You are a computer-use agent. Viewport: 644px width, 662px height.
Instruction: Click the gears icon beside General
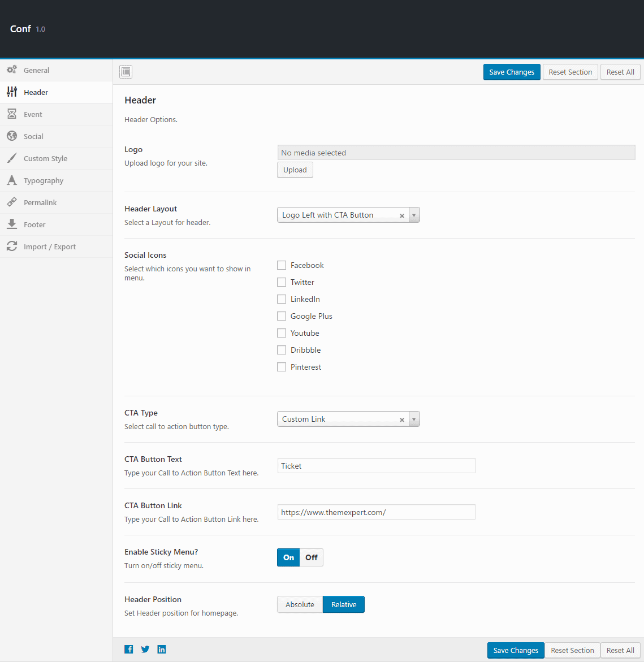12,70
